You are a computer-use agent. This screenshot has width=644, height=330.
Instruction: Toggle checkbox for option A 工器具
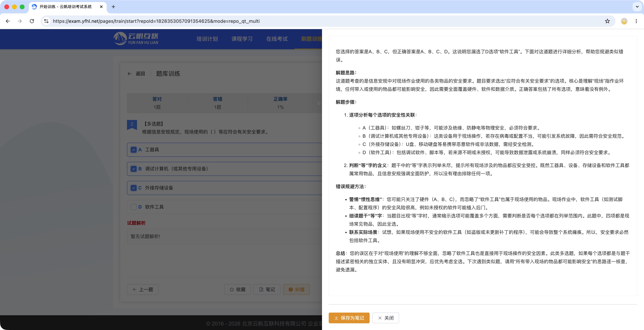[133, 150]
